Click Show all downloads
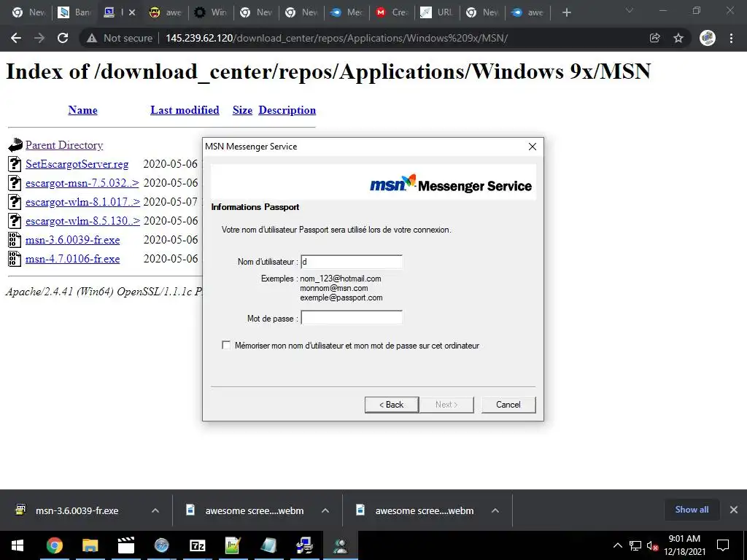The height and width of the screenshot is (560, 747). [x=692, y=510]
